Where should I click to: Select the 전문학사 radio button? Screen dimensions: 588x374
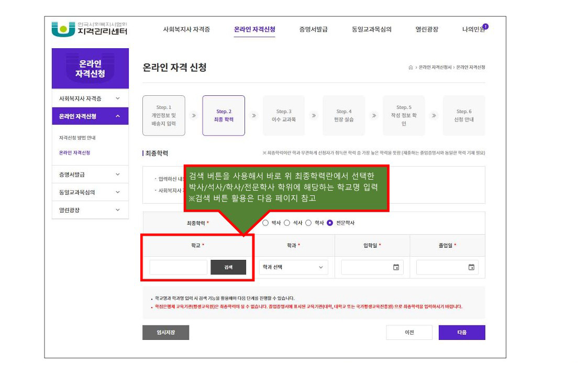[x=330, y=223]
